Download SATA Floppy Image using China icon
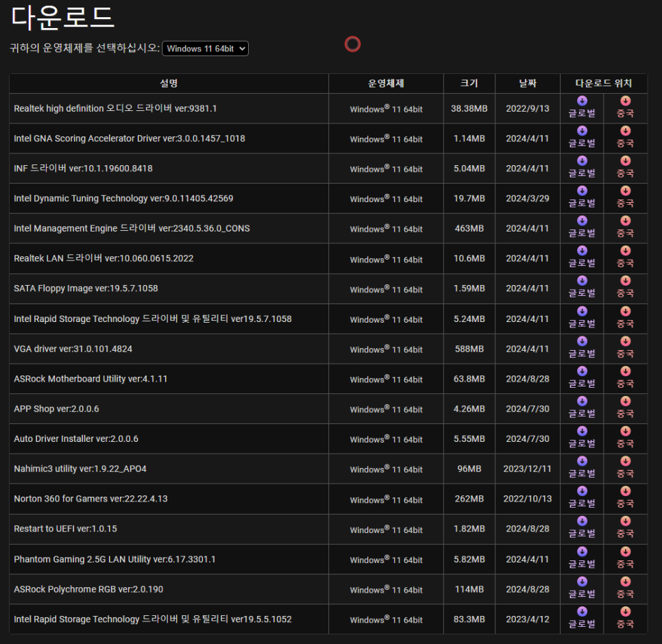 tap(625, 281)
